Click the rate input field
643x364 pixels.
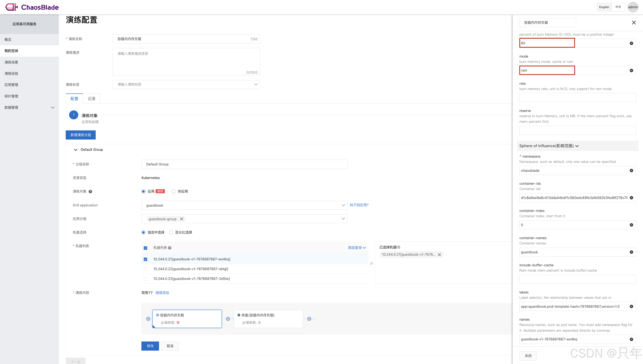(577, 98)
